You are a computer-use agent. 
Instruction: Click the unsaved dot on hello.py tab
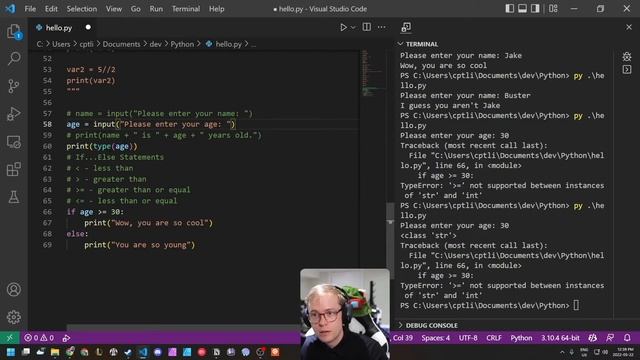[x=88, y=27]
